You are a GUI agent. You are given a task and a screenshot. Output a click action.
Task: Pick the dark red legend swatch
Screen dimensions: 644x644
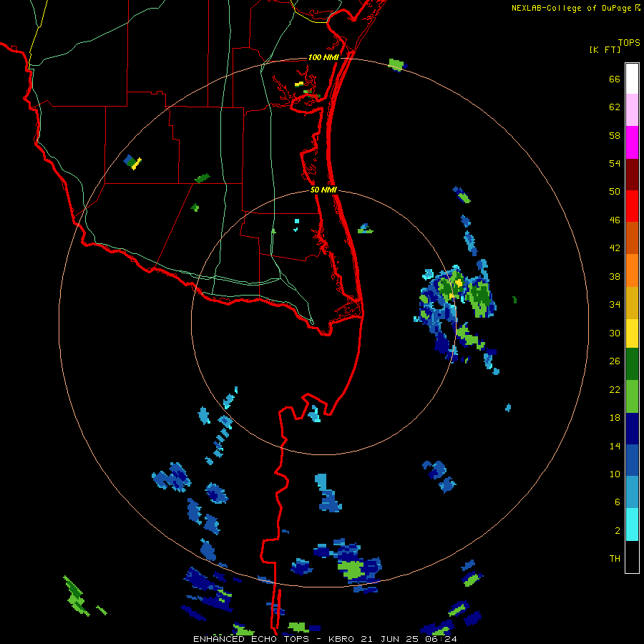(x=632, y=175)
